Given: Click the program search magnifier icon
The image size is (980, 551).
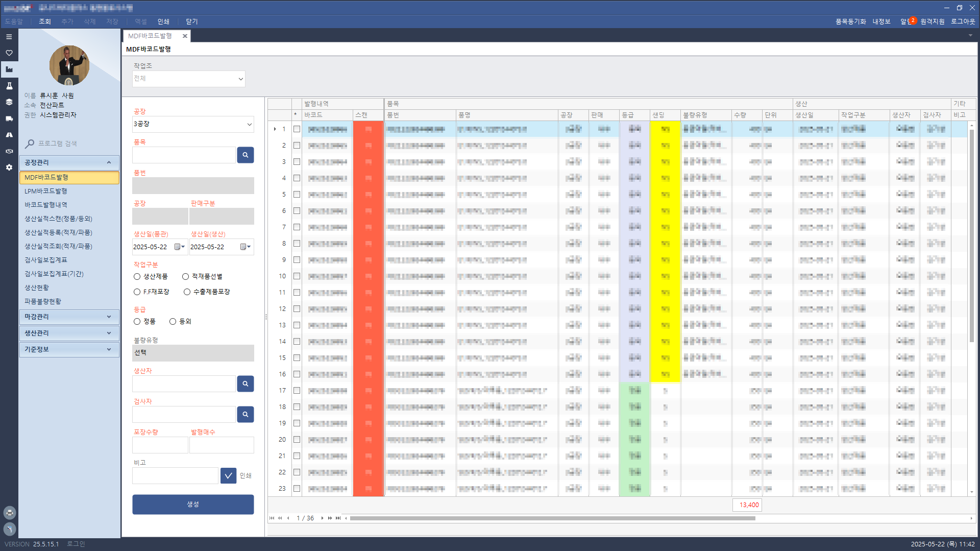Looking at the screenshot, I should click(30, 144).
